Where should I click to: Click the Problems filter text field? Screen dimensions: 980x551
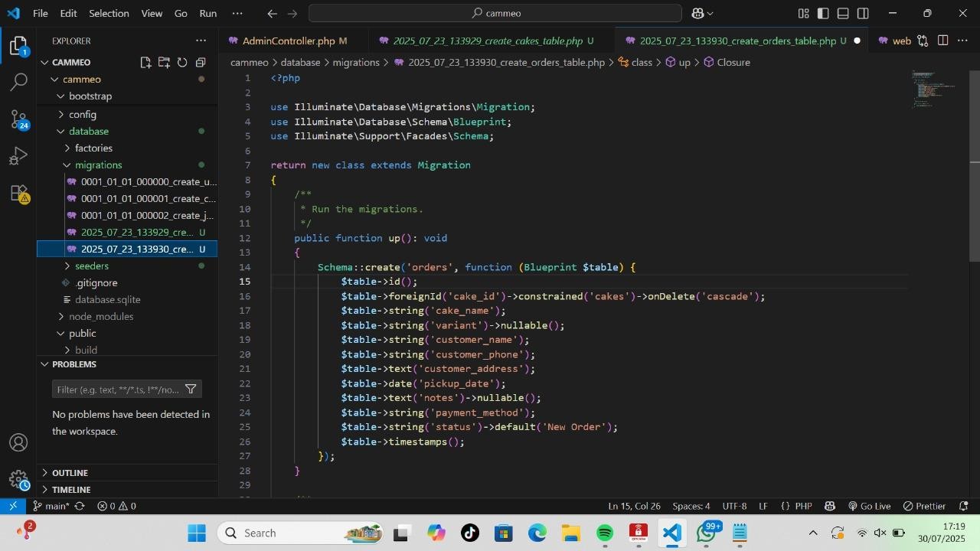click(118, 390)
